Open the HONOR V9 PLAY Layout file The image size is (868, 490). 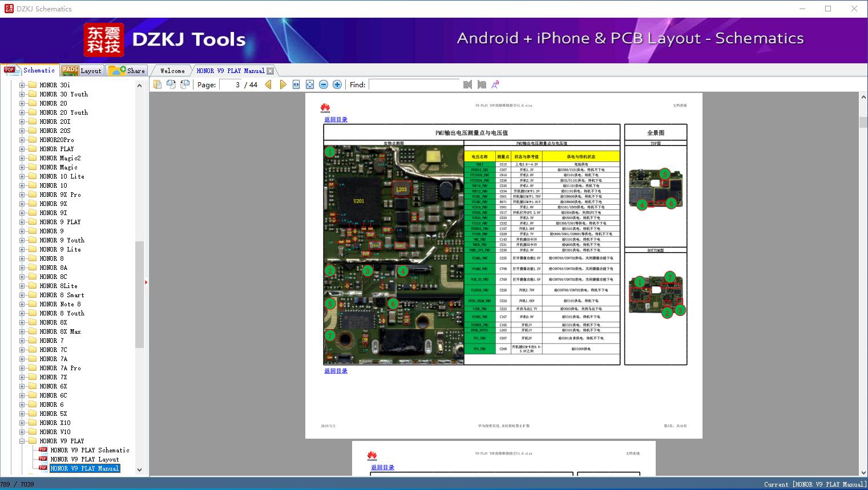[84, 459]
